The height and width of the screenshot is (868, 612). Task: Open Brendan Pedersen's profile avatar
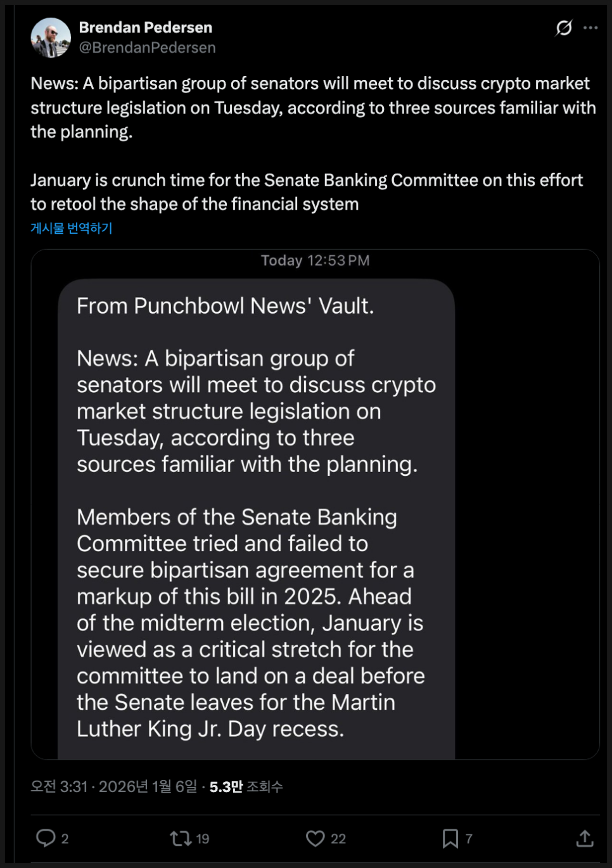point(51,37)
